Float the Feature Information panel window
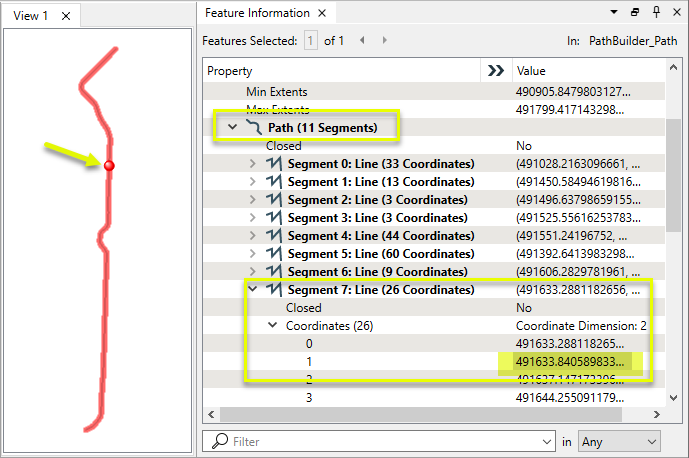Viewport: 689px width, 458px height. coord(635,13)
